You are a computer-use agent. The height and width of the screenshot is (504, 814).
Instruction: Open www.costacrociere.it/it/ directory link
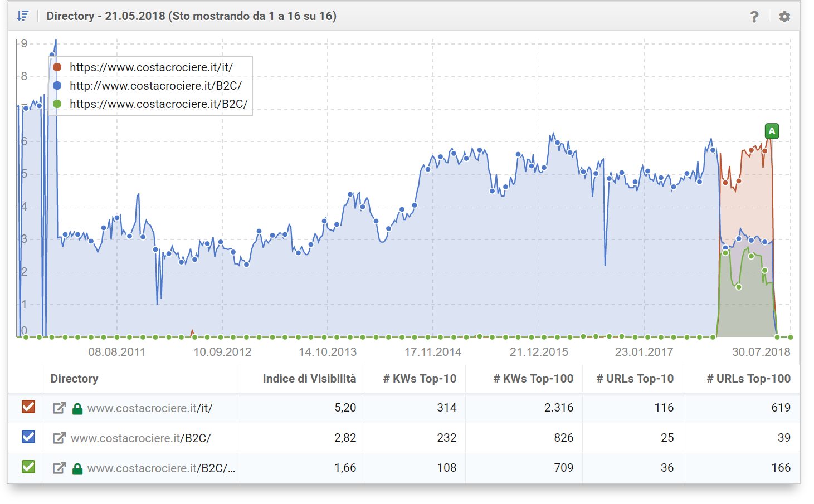pyautogui.click(x=150, y=408)
